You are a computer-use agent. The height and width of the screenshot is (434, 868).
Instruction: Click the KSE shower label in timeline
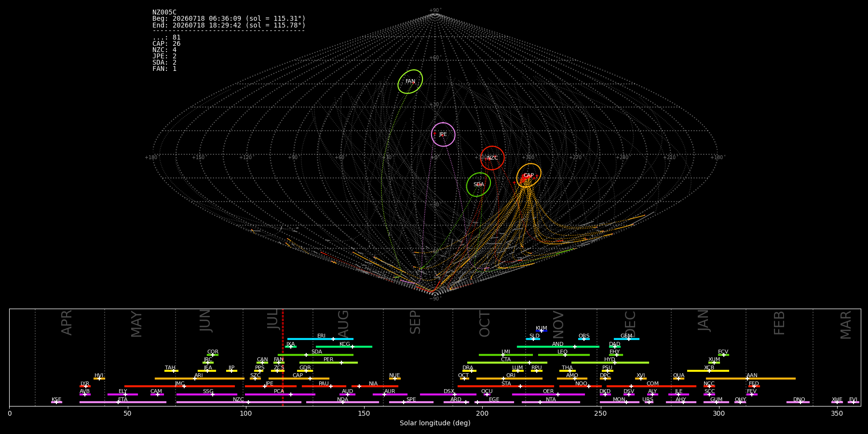(56, 400)
